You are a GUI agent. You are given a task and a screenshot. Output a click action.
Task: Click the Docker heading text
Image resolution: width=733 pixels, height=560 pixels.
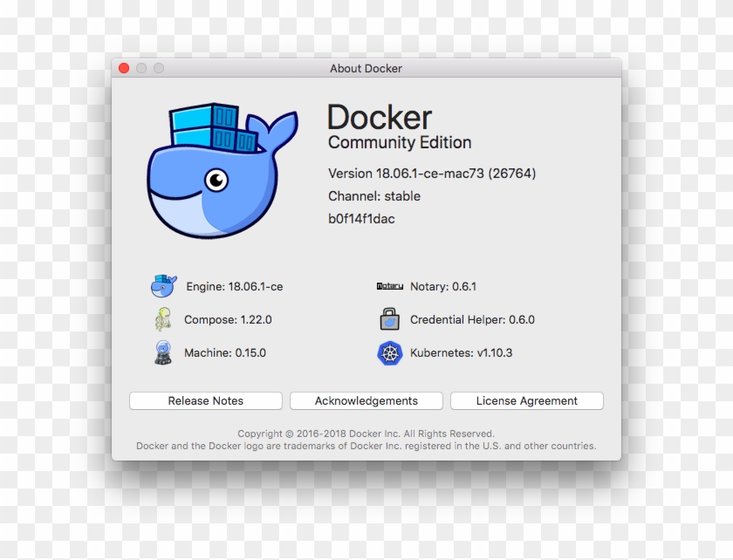click(x=379, y=118)
